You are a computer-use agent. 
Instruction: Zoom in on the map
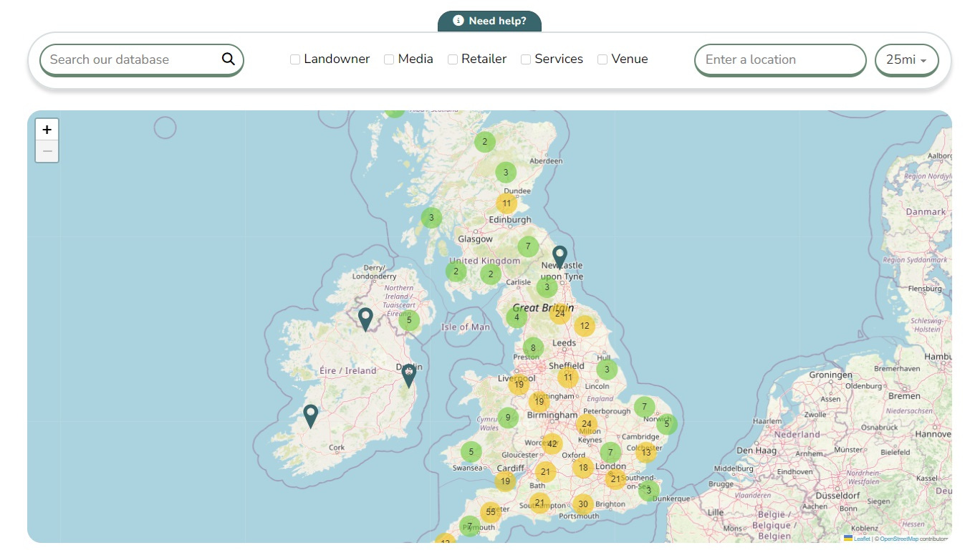[x=47, y=130]
